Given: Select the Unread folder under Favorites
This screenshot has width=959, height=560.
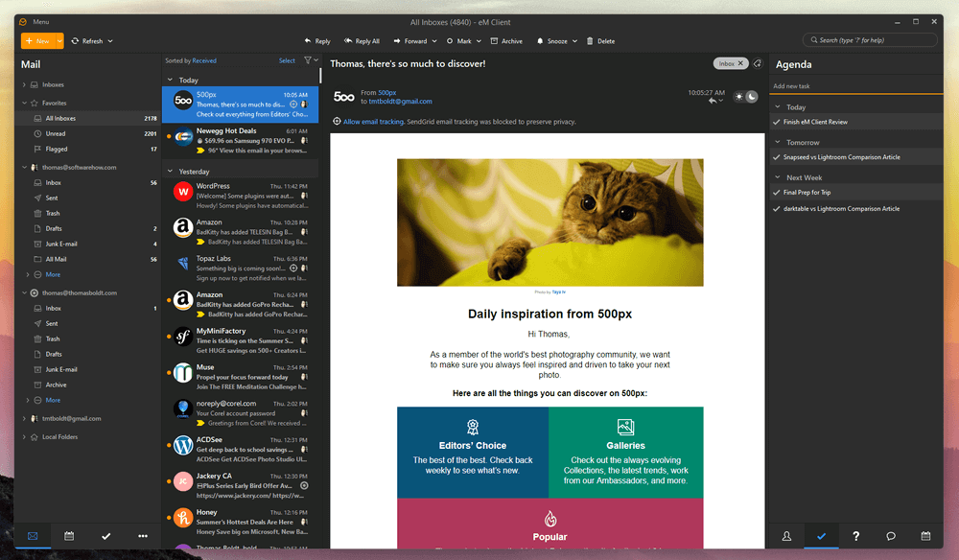Looking at the screenshot, I should pyautogui.click(x=56, y=133).
